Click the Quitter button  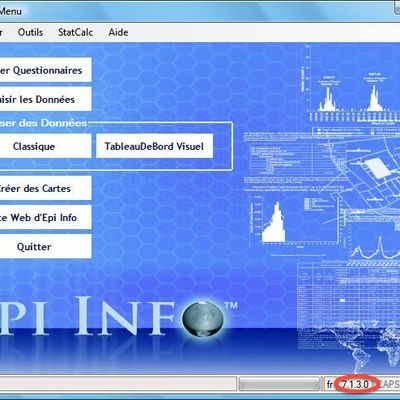tap(45, 246)
